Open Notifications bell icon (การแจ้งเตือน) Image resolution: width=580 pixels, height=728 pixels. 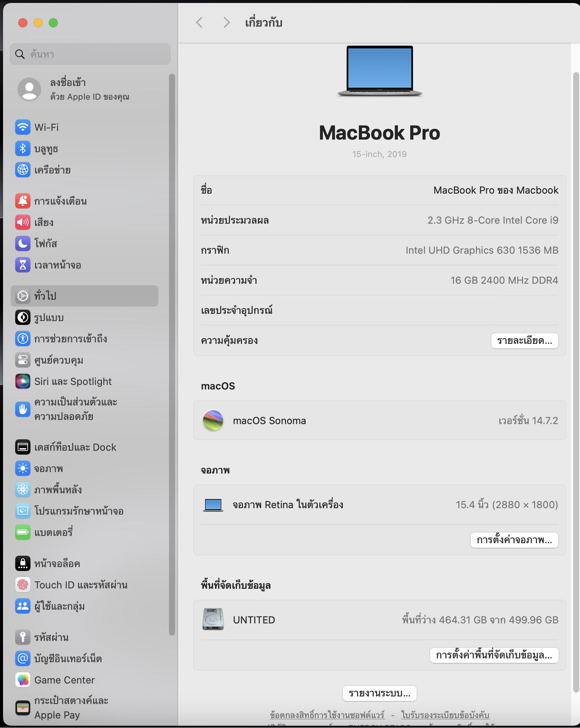point(23,201)
